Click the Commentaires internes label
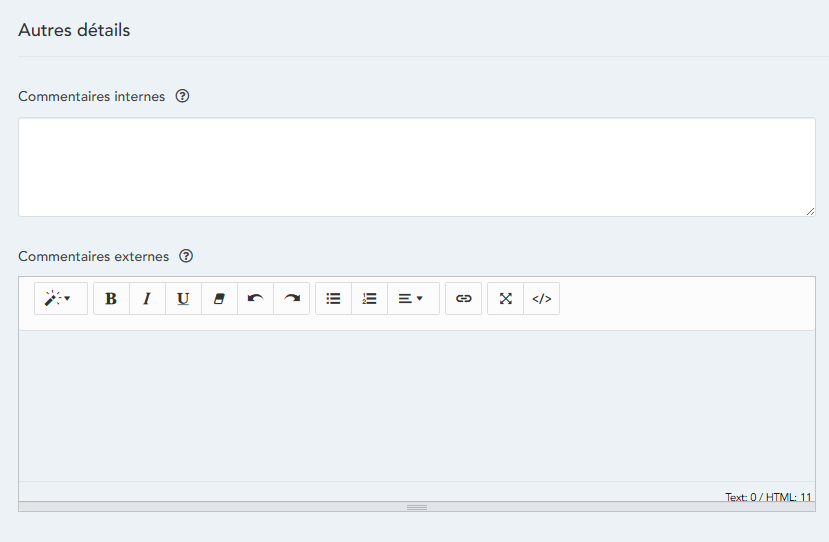The width and height of the screenshot is (829, 542). 92,97
